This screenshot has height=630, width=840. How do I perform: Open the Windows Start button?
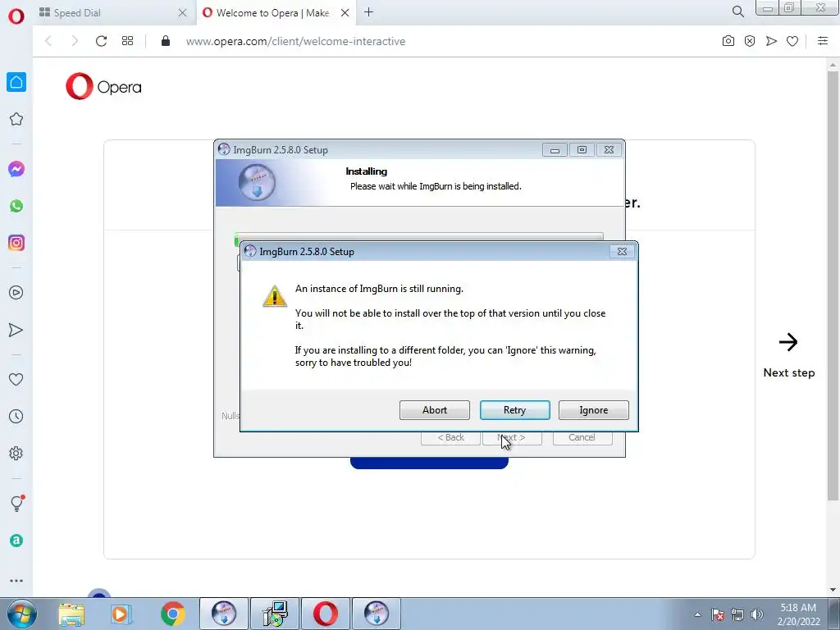[22, 614]
